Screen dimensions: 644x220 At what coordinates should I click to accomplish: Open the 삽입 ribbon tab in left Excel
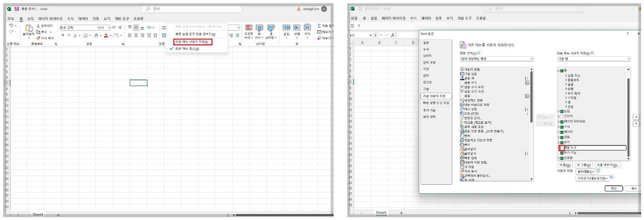click(x=31, y=18)
